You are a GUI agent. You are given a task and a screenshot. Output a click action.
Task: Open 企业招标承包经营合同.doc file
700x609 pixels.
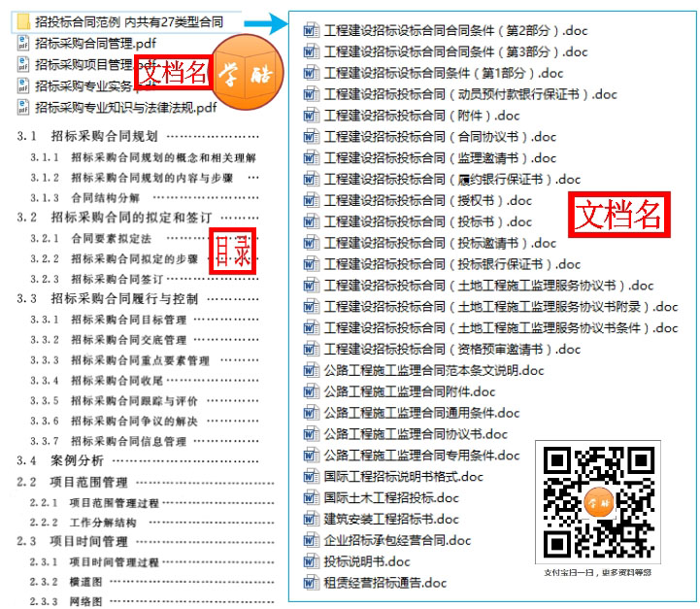point(397,540)
